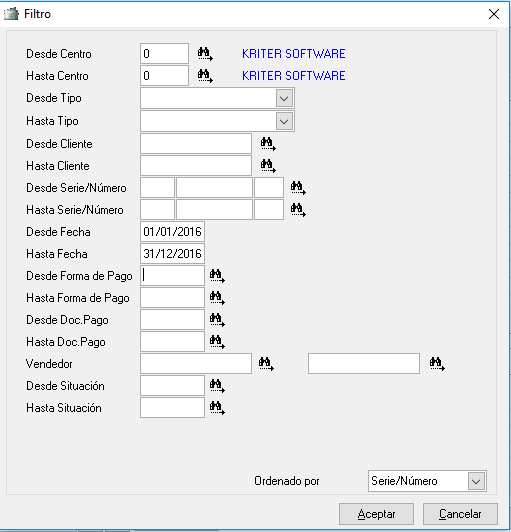The image size is (511, 532).
Task: Confirm the filter with Aceptar
Action: pos(376,514)
